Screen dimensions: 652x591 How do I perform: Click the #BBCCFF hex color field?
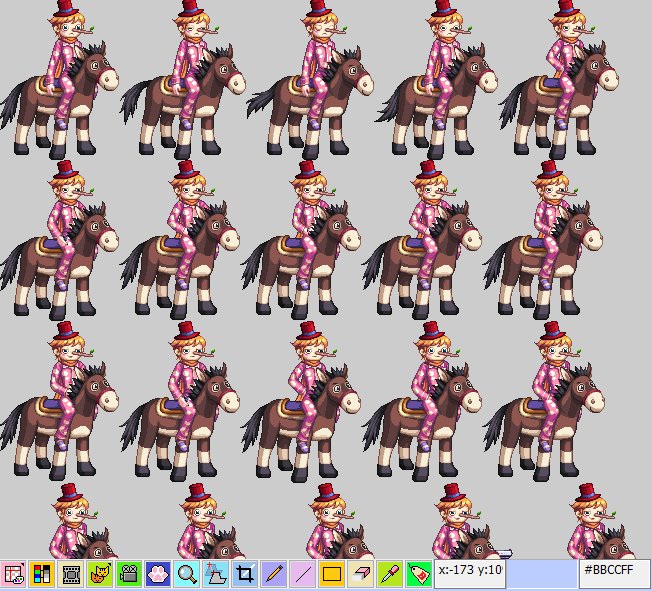point(615,574)
